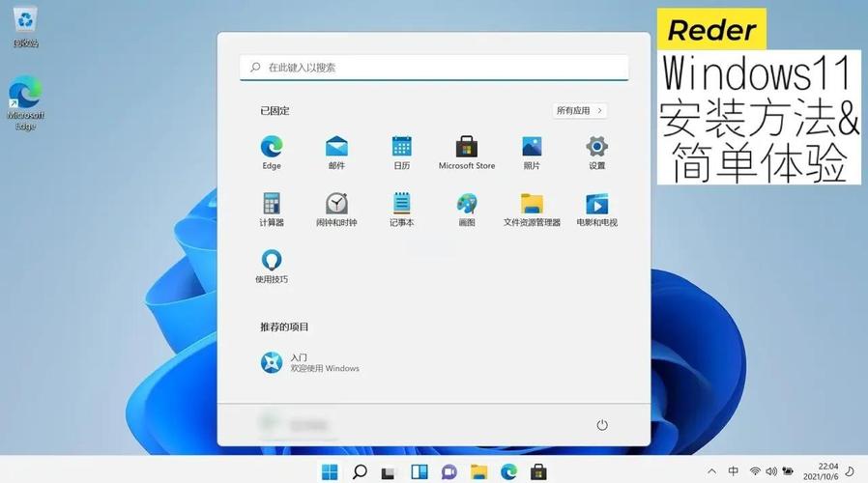Launch the 计算器 calculator

coord(272,209)
